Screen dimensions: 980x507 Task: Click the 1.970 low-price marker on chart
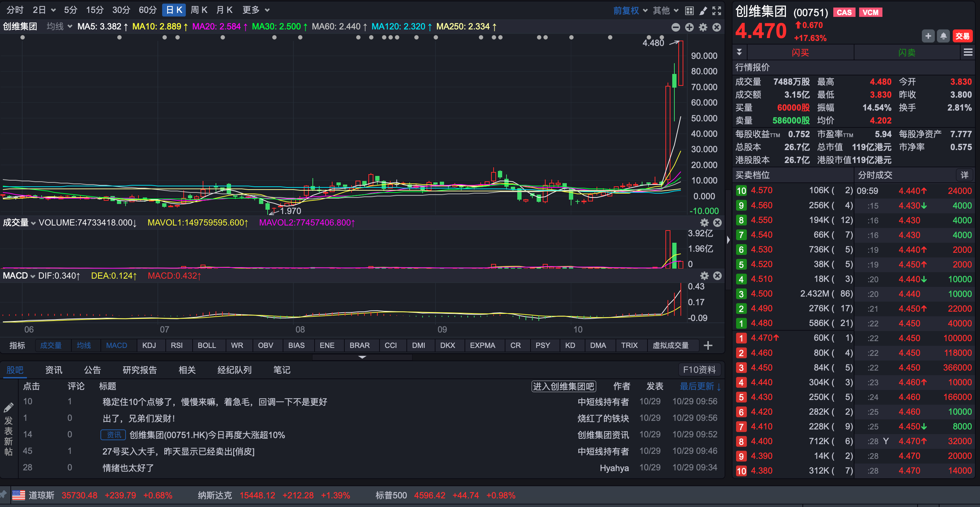[290, 211]
